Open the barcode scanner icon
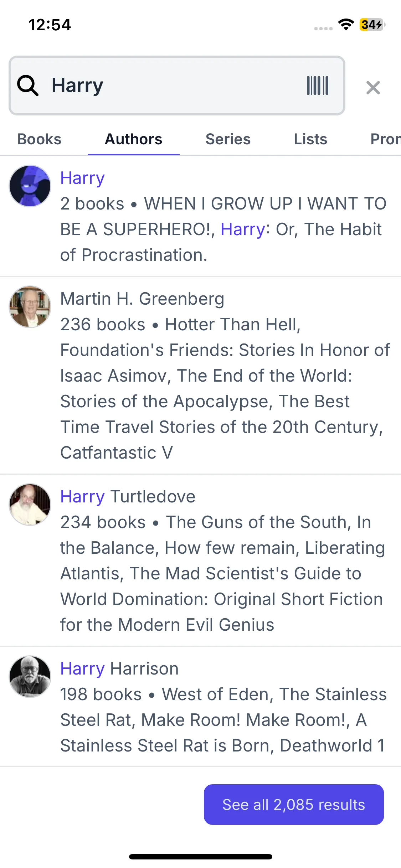401x868 pixels. (317, 86)
